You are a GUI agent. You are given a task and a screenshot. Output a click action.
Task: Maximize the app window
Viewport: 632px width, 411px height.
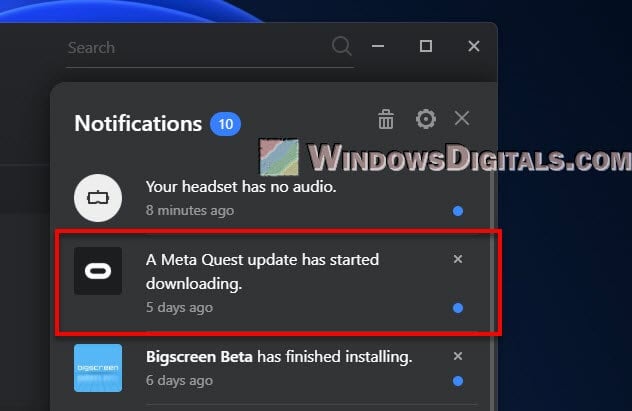(426, 46)
